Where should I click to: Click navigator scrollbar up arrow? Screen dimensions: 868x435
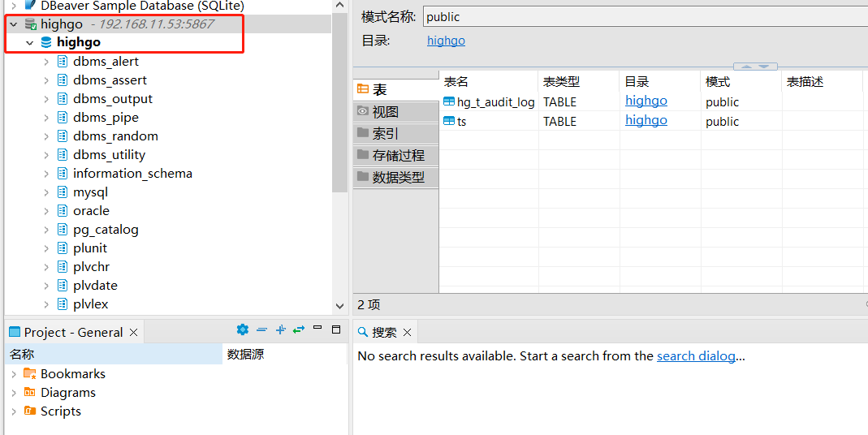pyautogui.click(x=340, y=5)
